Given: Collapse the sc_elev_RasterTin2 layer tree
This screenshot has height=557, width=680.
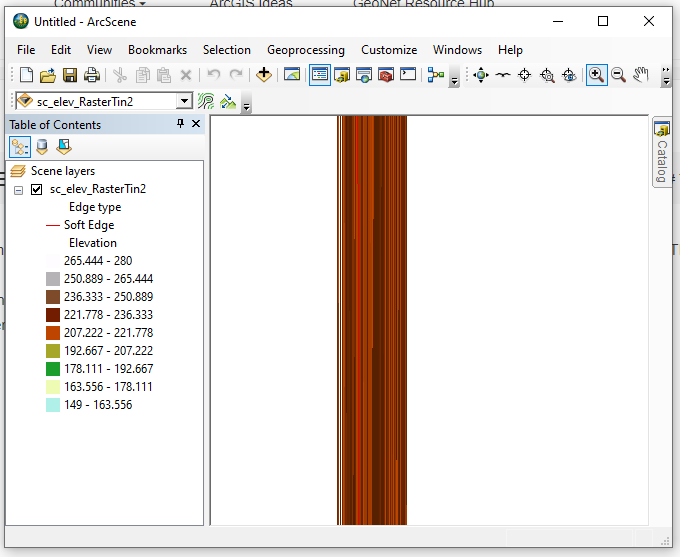Looking at the screenshot, I should click(18, 190).
